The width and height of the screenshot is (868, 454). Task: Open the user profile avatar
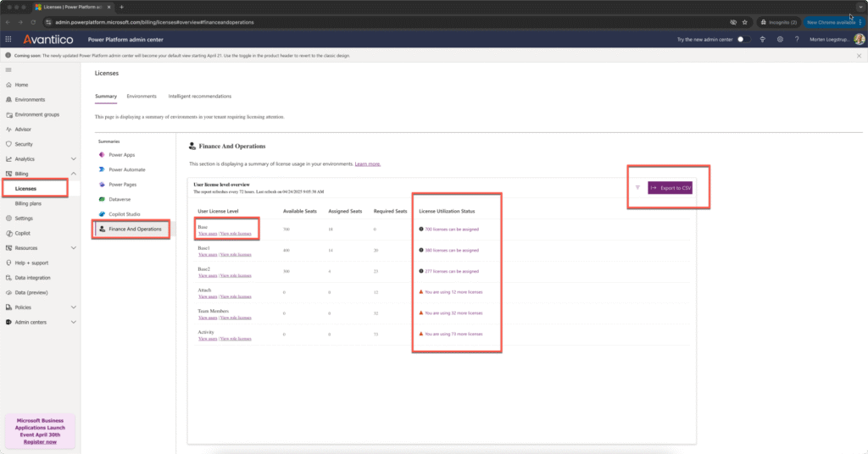click(x=860, y=39)
